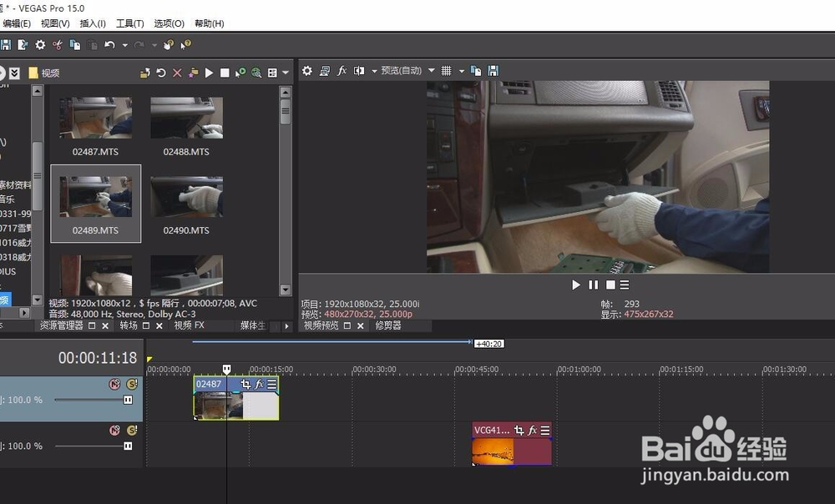Go up one folder in explorer
This screenshot has width=835, height=504.
coord(144,73)
